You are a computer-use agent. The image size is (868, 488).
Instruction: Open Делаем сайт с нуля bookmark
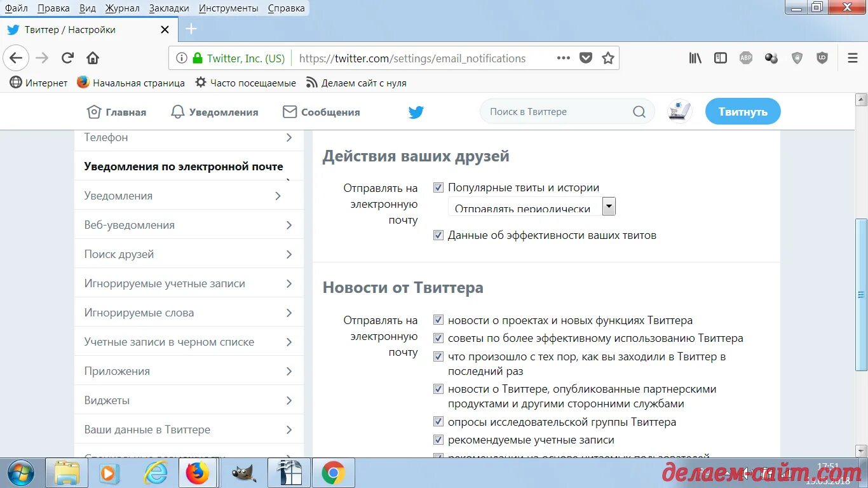coord(356,83)
